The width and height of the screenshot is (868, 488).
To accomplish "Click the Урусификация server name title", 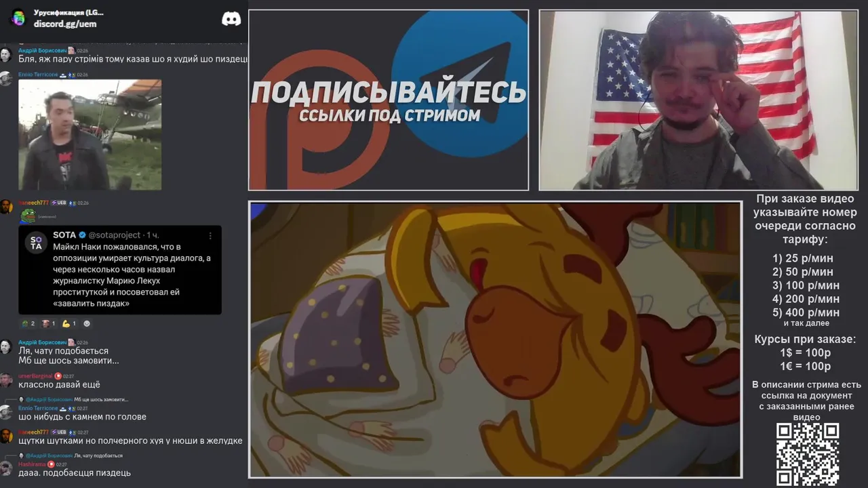I will [x=68, y=12].
